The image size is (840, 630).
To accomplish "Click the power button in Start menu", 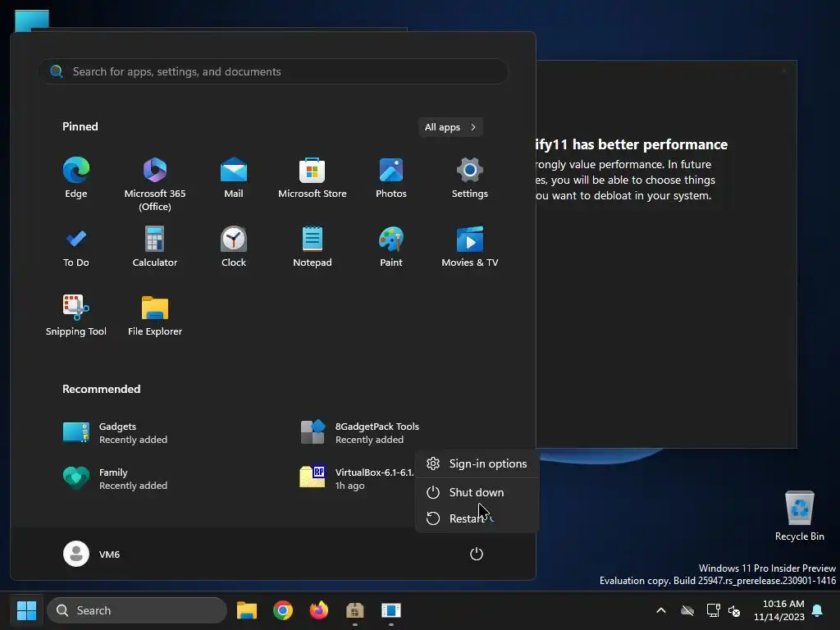I will tap(477, 554).
